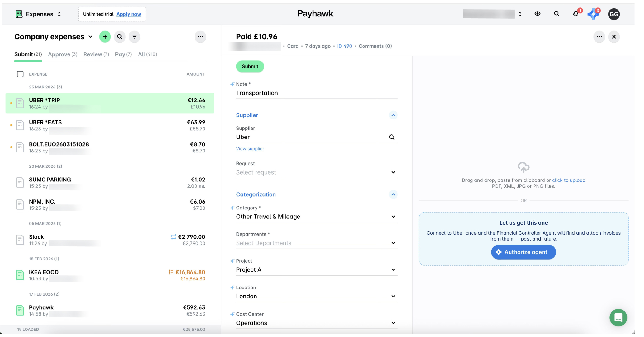Open the chat support widget
This screenshot has width=644, height=337.
point(618,317)
